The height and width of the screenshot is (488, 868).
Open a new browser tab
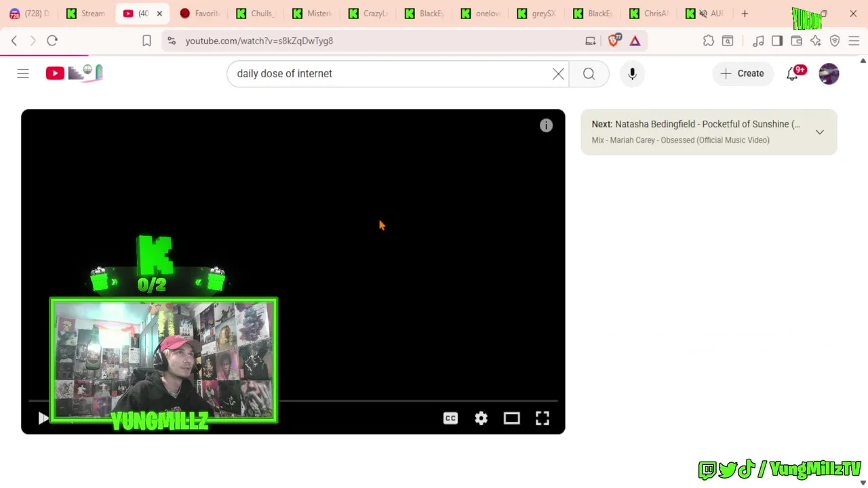point(745,14)
